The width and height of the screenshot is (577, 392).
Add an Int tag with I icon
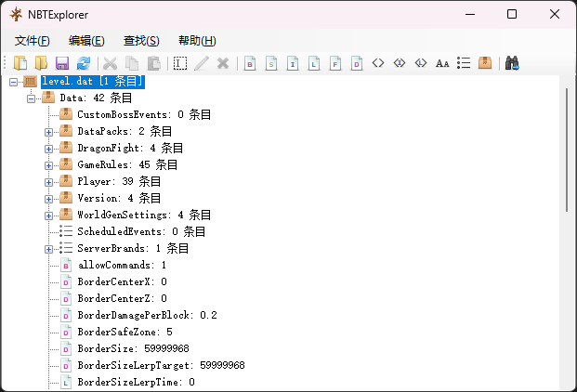(293, 63)
